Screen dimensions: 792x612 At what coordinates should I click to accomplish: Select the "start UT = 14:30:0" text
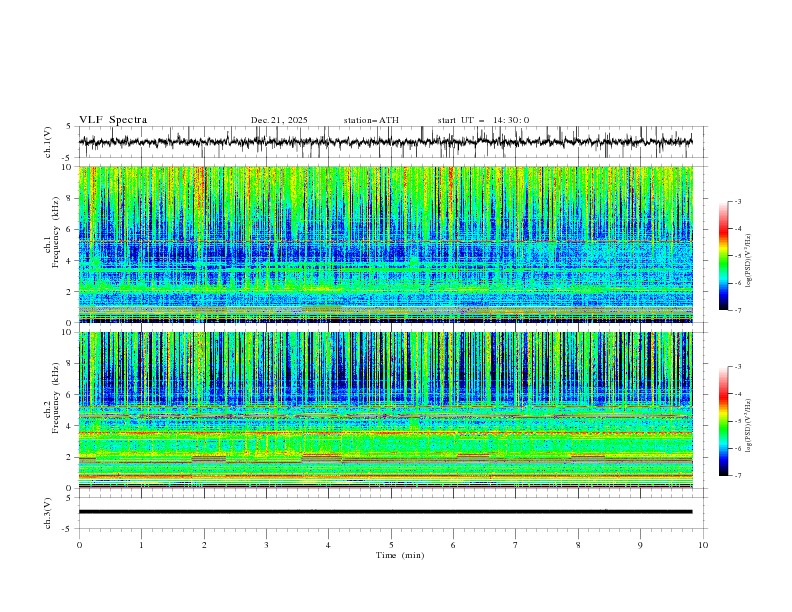(x=483, y=120)
